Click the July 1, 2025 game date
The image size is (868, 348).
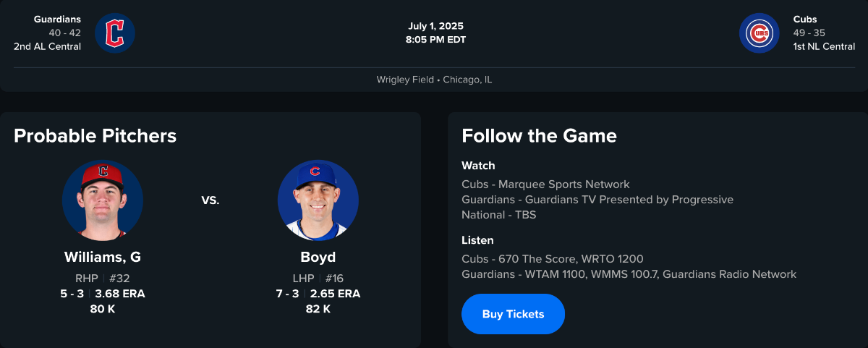[x=435, y=27]
